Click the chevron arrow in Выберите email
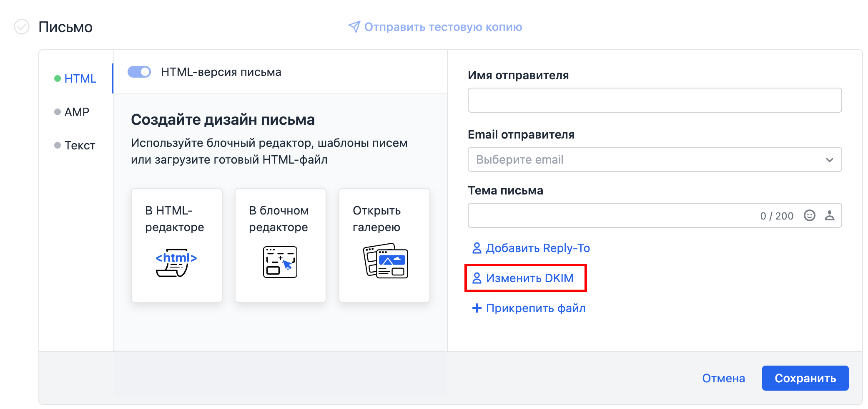Image resolution: width=868 pixels, height=409 pixels. click(x=829, y=160)
